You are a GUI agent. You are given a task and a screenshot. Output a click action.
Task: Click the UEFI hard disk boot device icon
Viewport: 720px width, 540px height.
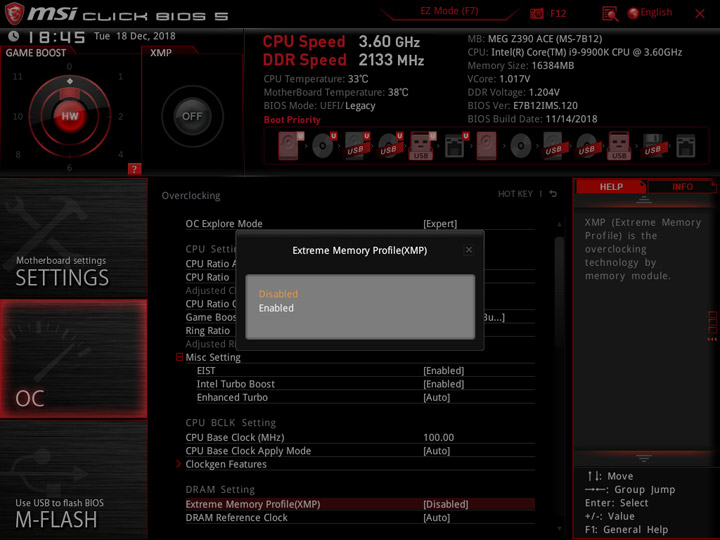click(x=291, y=146)
